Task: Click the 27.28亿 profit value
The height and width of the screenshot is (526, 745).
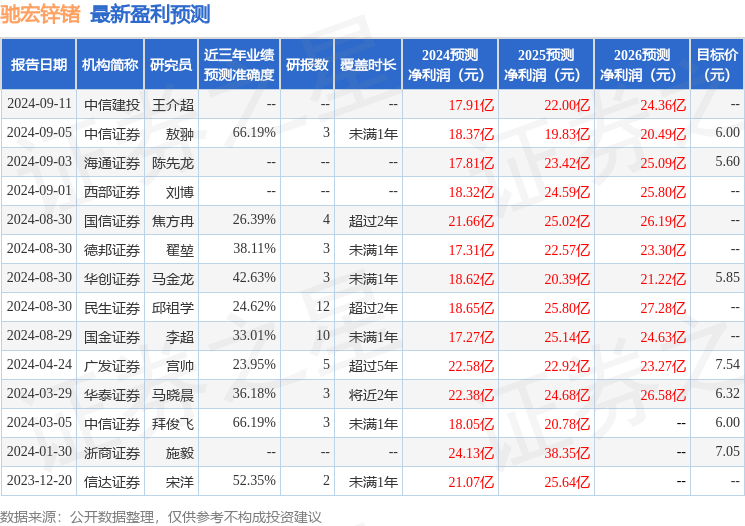Action: pyautogui.click(x=663, y=308)
